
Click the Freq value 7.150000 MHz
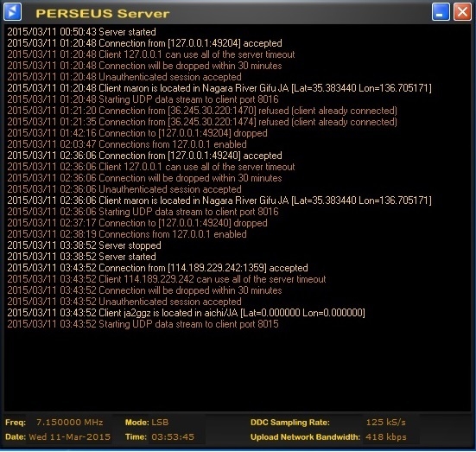69,423
